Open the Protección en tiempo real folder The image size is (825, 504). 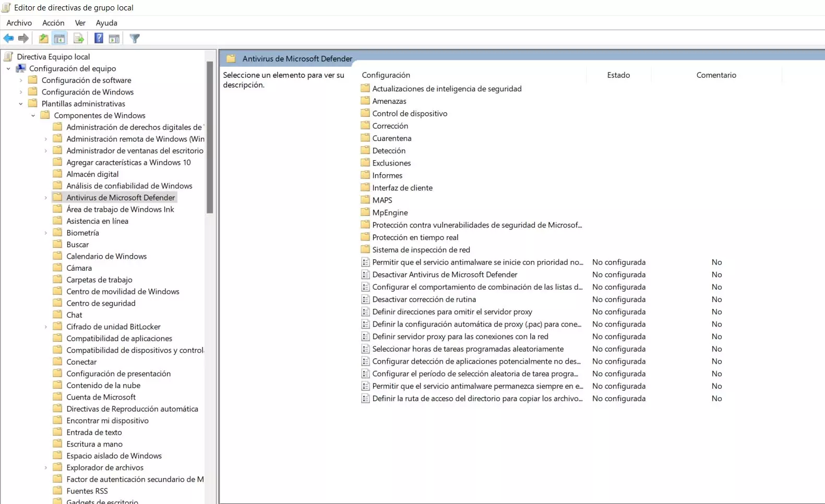(x=415, y=237)
